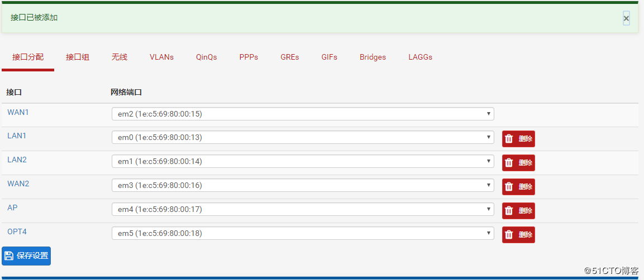644x280 pixels.
Task: Open the WAN1 network port dropdown
Action: coord(303,114)
